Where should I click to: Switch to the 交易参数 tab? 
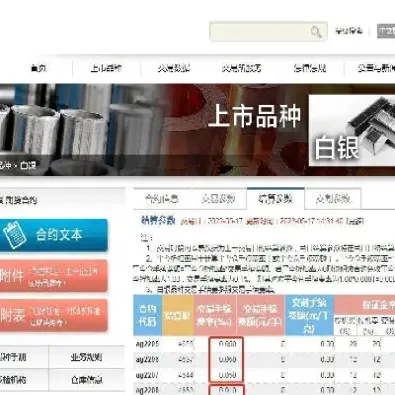(x=218, y=199)
